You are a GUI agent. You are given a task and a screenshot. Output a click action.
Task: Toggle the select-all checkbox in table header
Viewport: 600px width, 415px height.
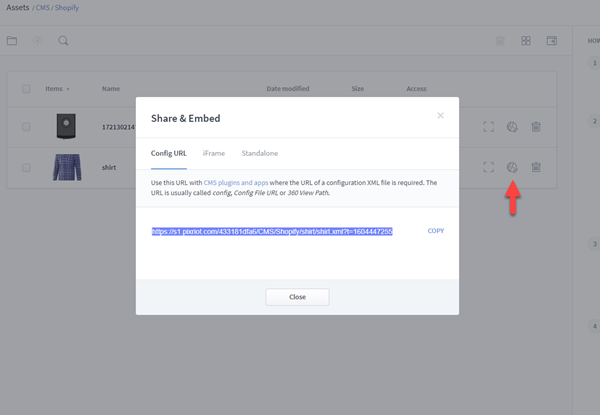click(x=26, y=89)
